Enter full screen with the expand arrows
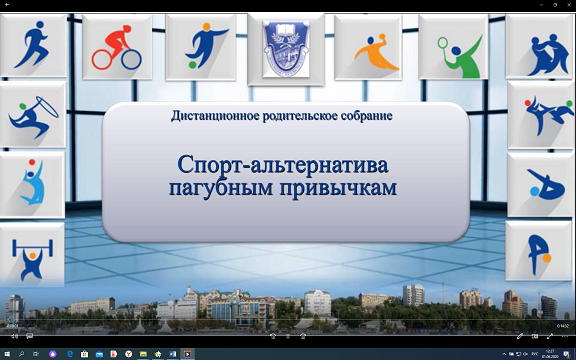The height and width of the screenshot is (360, 576). (x=550, y=336)
